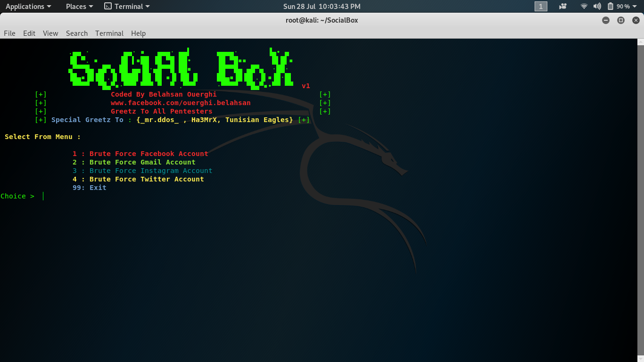Click the battery icon in the system tray

pos(610,6)
